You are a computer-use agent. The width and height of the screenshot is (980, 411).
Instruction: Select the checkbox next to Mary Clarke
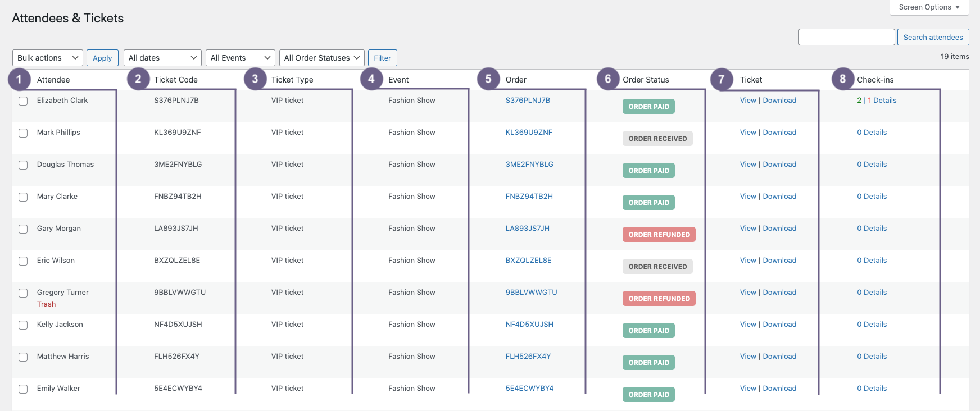[23, 197]
